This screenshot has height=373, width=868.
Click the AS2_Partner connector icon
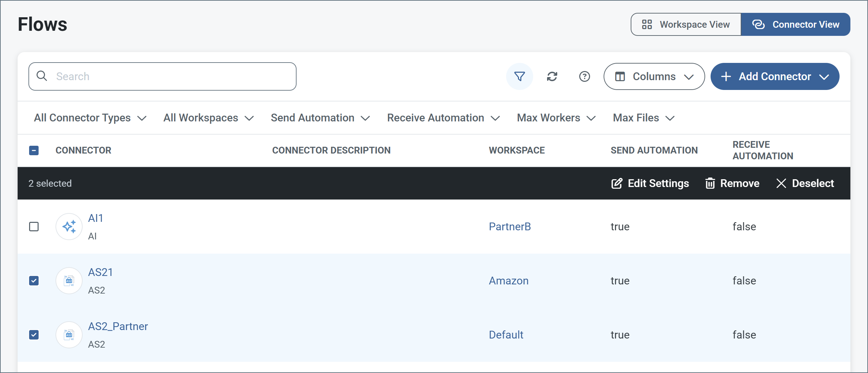(69, 335)
